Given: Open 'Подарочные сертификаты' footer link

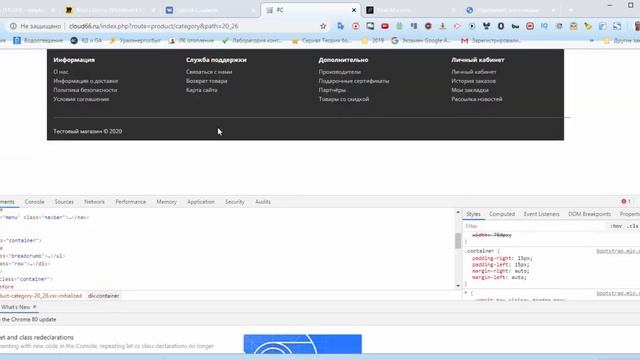Looking at the screenshot, I should pos(354,81).
